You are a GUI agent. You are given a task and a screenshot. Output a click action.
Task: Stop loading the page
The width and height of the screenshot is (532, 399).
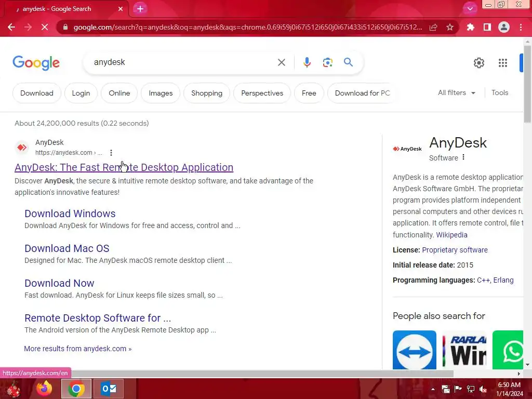click(45, 27)
